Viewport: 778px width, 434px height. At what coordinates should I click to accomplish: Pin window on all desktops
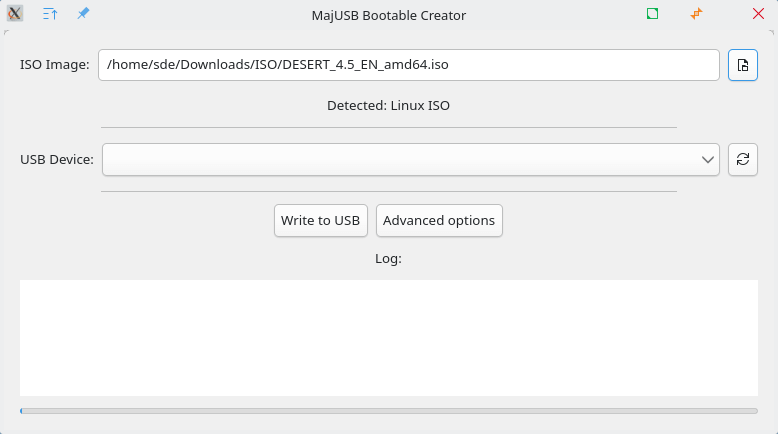(x=83, y=15)
